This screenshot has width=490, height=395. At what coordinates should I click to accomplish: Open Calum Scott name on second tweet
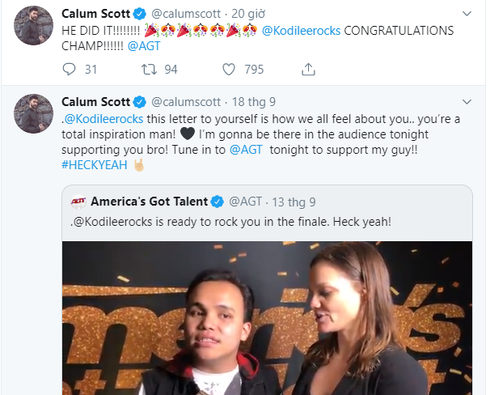click(96, 102)
